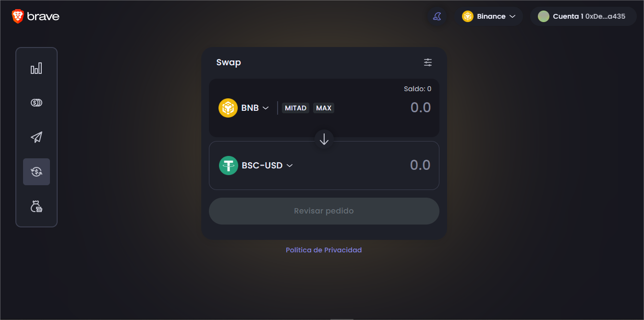Open the Binance network dropdown
This screenshot has height=320, width=644.
pos(488,16)
